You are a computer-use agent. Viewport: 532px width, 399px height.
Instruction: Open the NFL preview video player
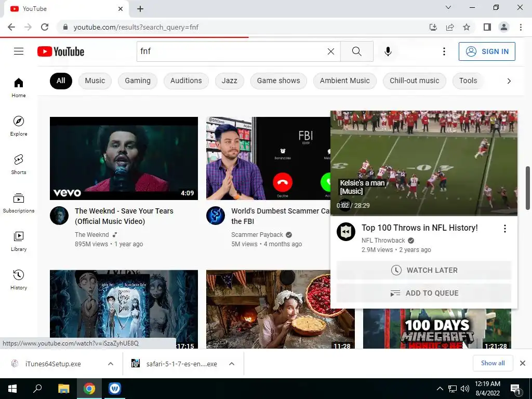pos(424,163)
